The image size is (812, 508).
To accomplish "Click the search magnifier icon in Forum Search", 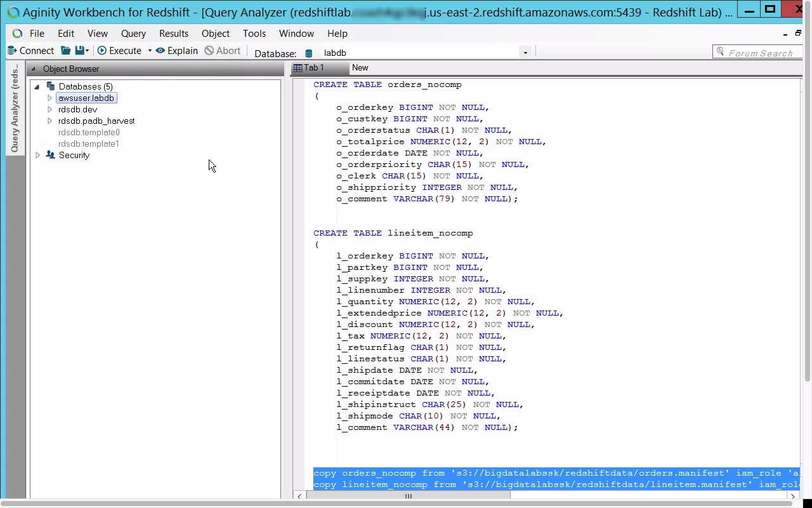I will tap(720, 52).
